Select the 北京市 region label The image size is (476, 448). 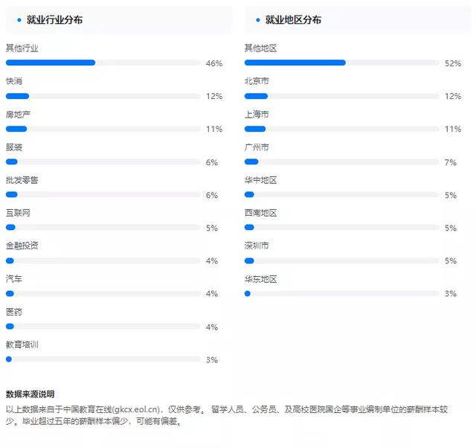point(257,81)
